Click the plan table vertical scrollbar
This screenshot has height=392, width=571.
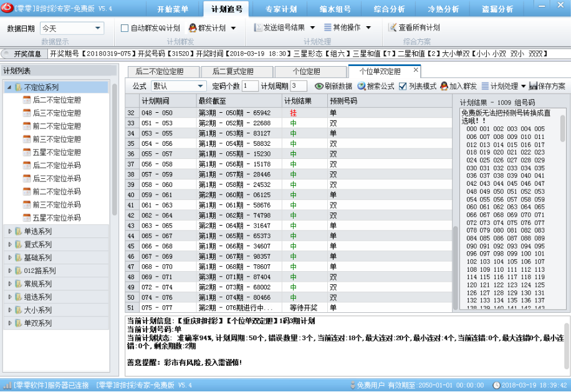(454, 262)
